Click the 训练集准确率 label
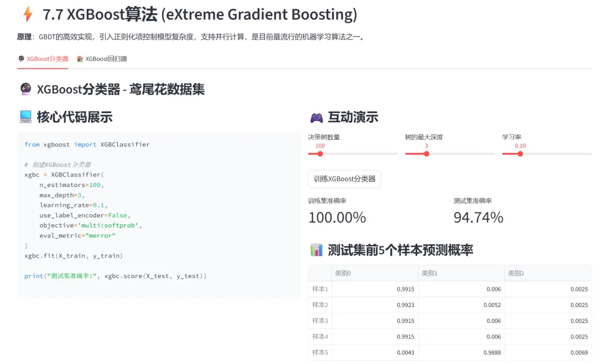The height and width of the screenshot is (364, 600). 327,201
